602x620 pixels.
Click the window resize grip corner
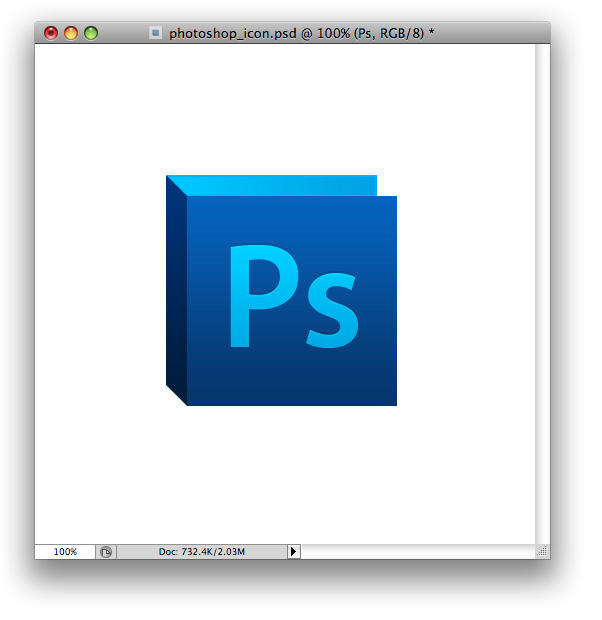point(542,551)
